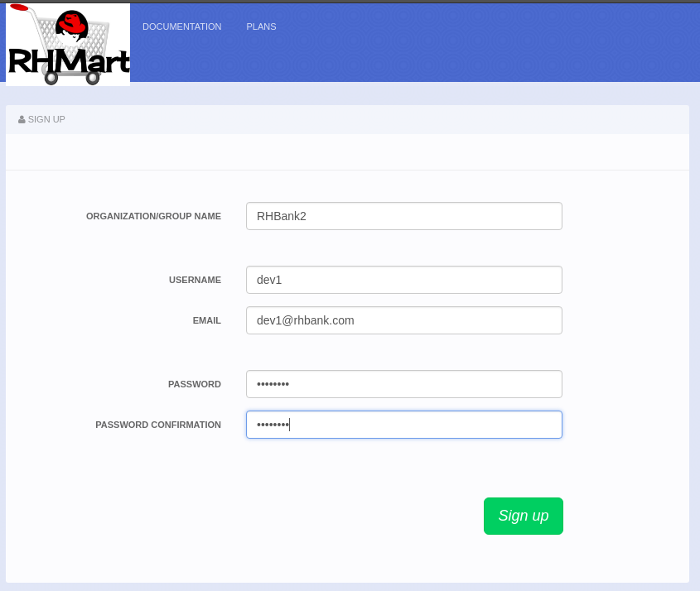Go to the Plans page
Image resolution: width=700 pixels, height=591 pixels.
pyautogui.click(x=261, y=26)
